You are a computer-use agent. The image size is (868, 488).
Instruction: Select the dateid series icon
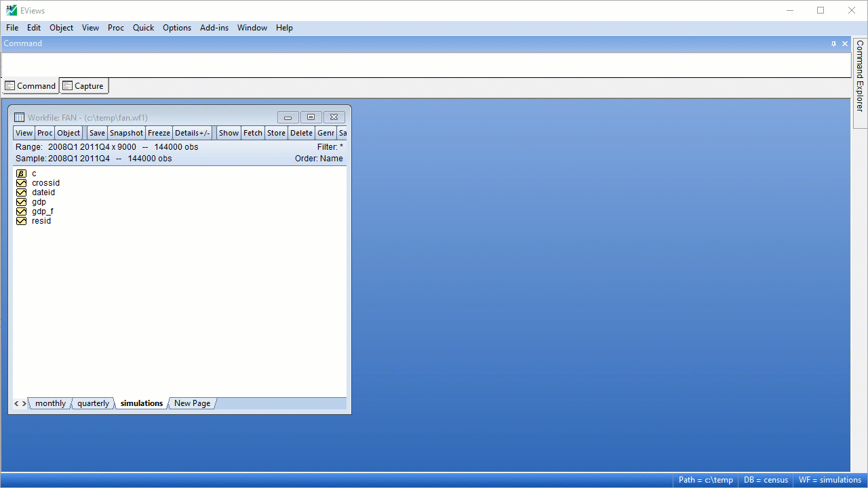pyautogui.click(x=21, y=192)
